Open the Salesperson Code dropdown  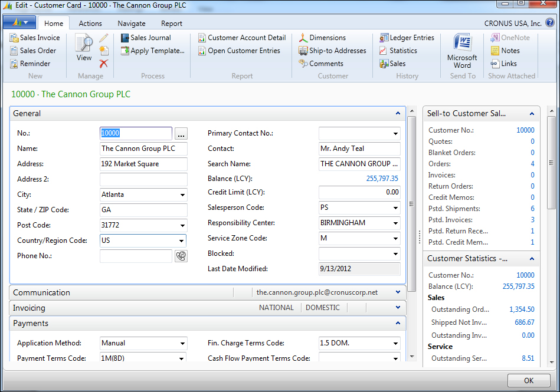(396, 207)
